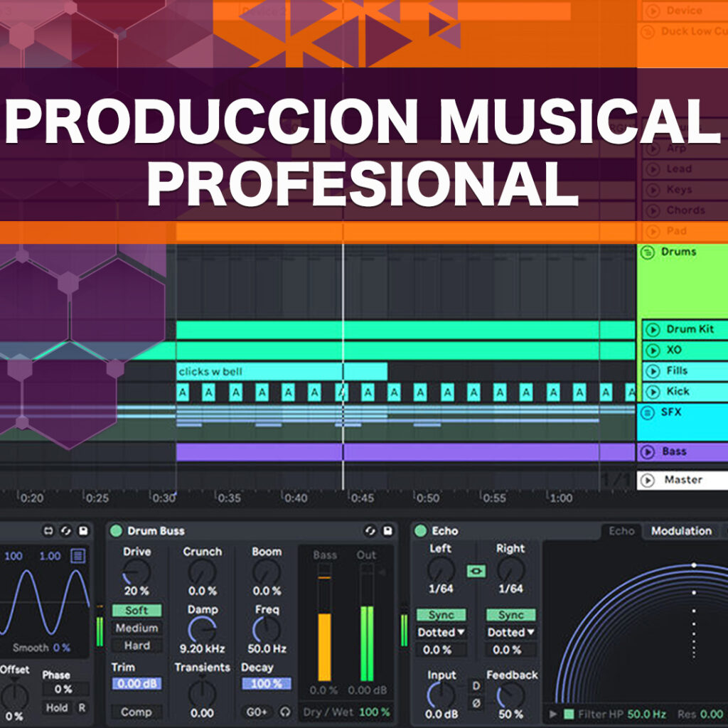
Task: Click Dry / Wet 100 % value
Action: click(374, 712)
